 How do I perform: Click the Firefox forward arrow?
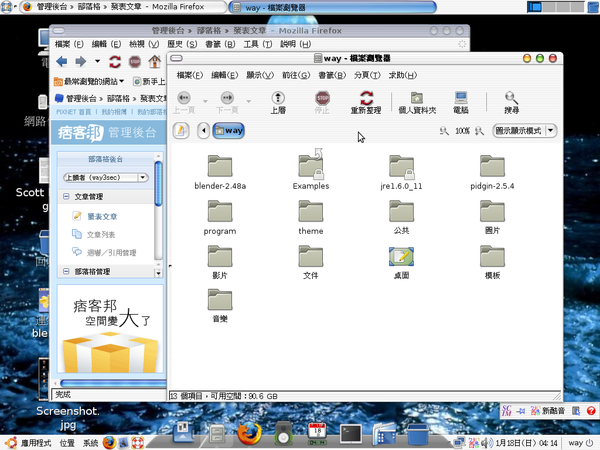pos(80,61)
